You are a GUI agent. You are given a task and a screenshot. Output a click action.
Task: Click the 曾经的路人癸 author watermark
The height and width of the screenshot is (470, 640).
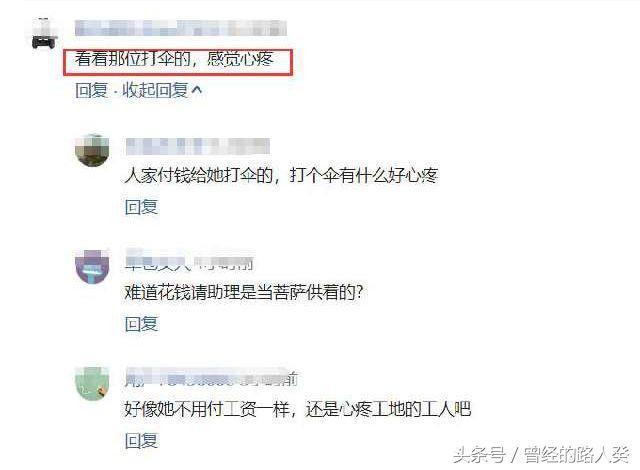pyautogui.click(x=576, y=454)
